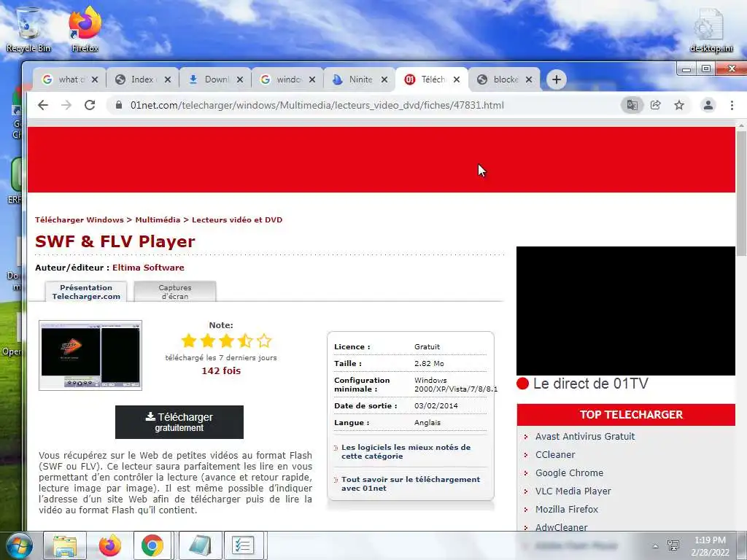This screenshot has width=747, height=560.
Task: Open the Captures d'écran tab
Action: (175, 292)
